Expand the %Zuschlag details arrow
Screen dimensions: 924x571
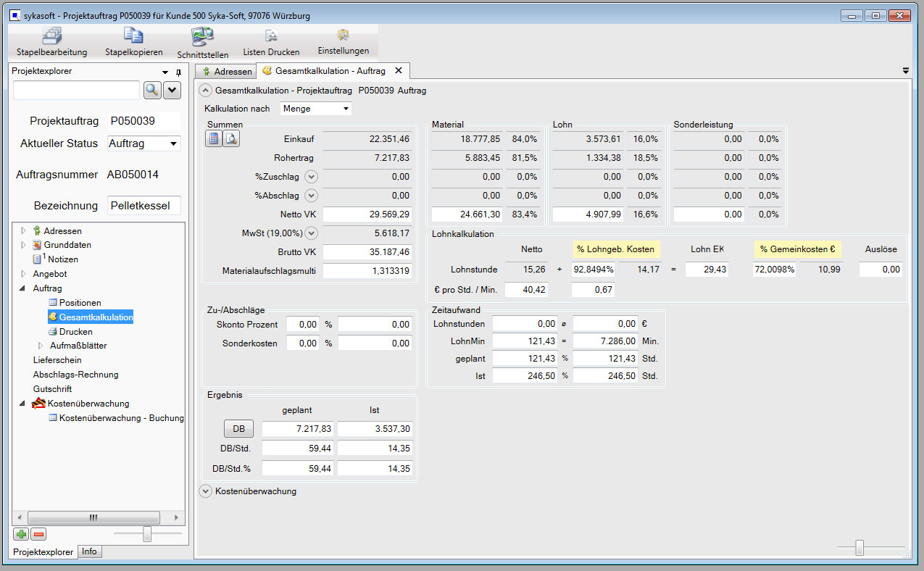311,176
